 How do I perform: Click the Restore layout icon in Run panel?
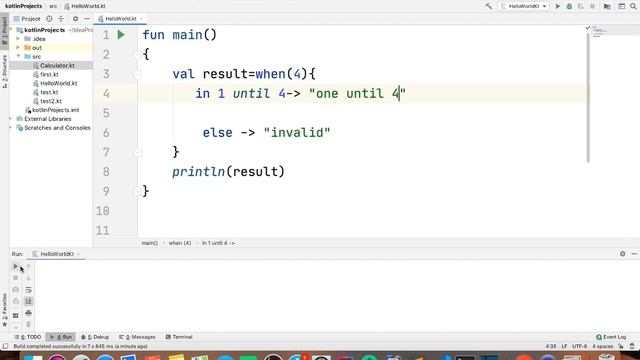pyautogui.click(x=16, y=316)
